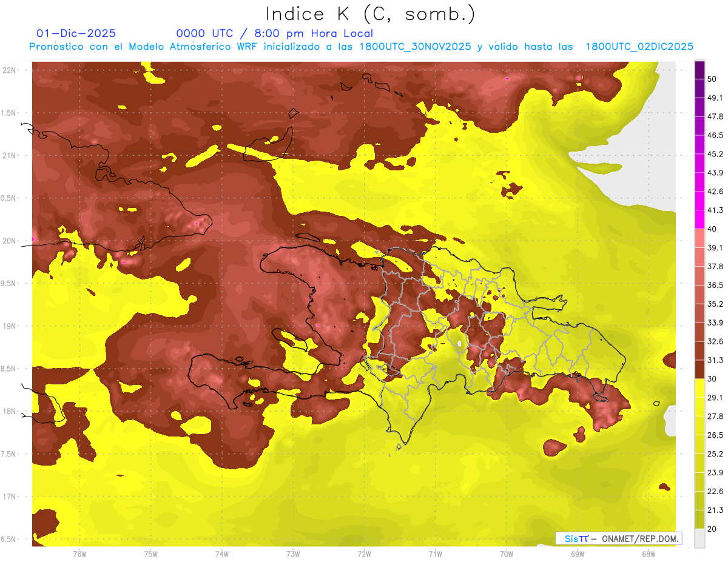Click the '71W' longitude label
The height and width of the screenshot is (562, 728).
tap(435, 554)
